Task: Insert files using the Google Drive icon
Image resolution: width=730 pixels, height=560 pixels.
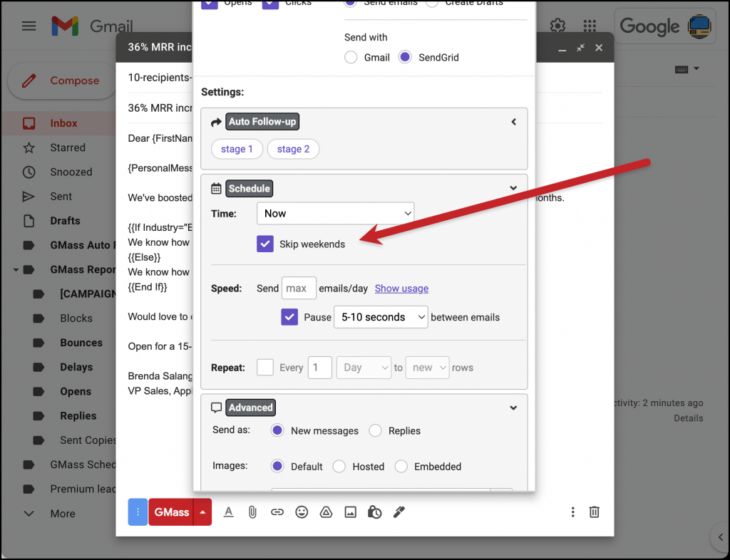Action: (x=326, y=512)
